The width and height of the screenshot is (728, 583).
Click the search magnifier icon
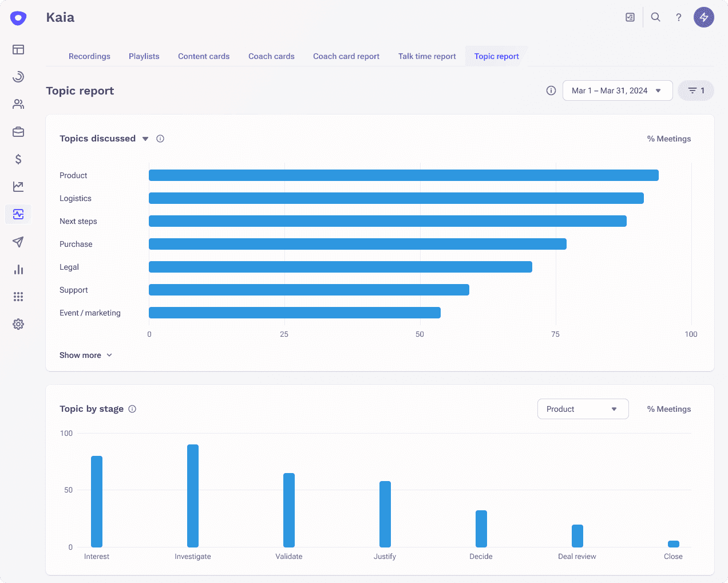click(655, 17)
